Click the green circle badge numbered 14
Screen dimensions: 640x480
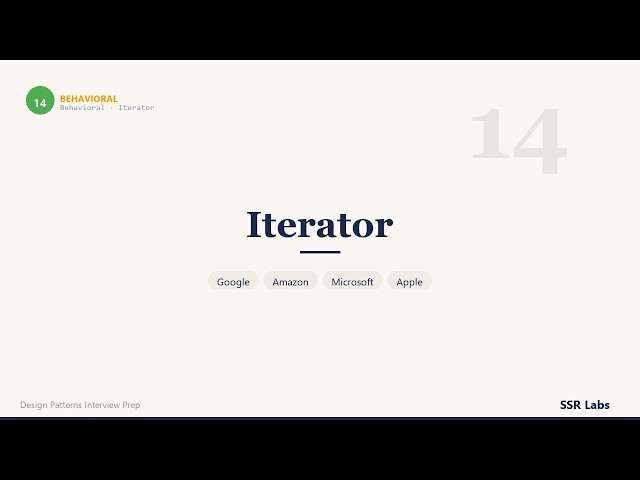pyautogui.click(x=40, y=100)
